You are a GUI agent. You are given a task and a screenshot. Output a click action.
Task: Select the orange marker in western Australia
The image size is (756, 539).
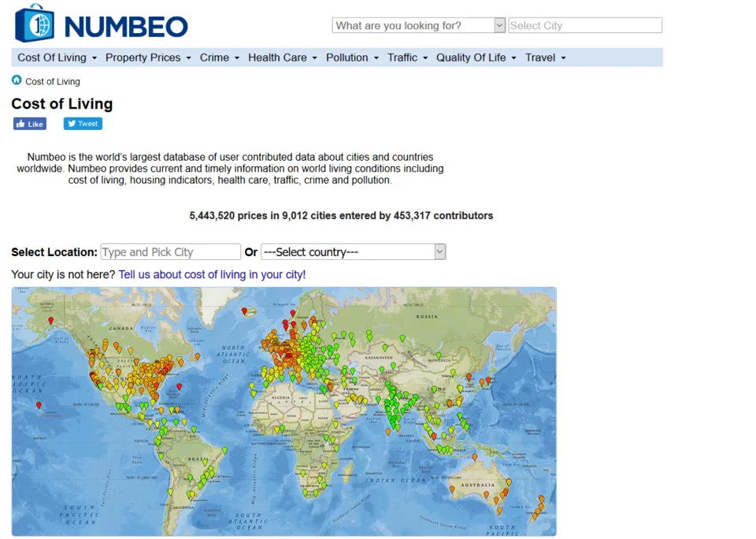pyautogui.click(x=452, y=489)
